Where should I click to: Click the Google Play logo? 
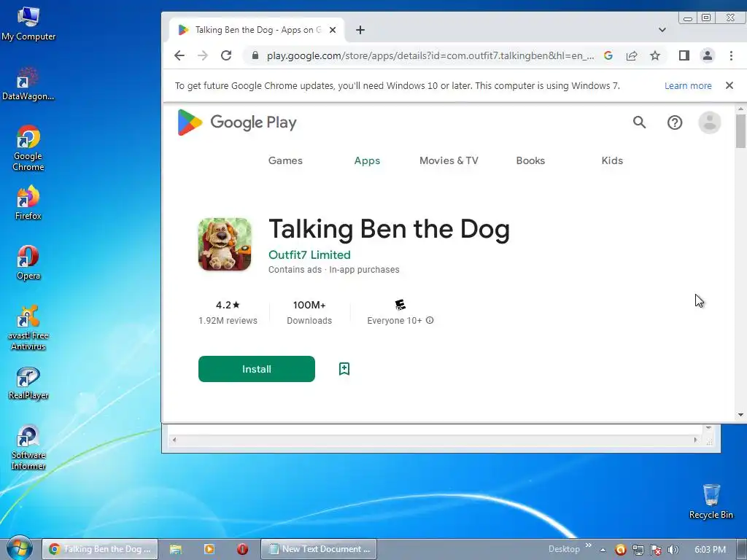point(237,122)
